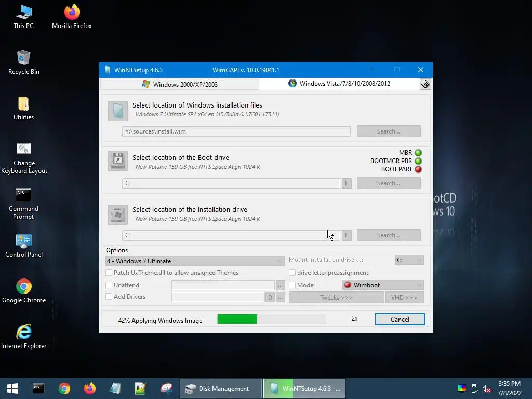Click the tray color display icon
This screenshot has width=532, height=399.
tap(462, 389)
